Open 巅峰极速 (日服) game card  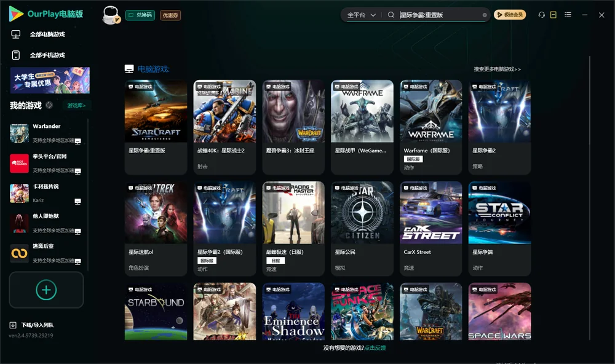point(293,229)
